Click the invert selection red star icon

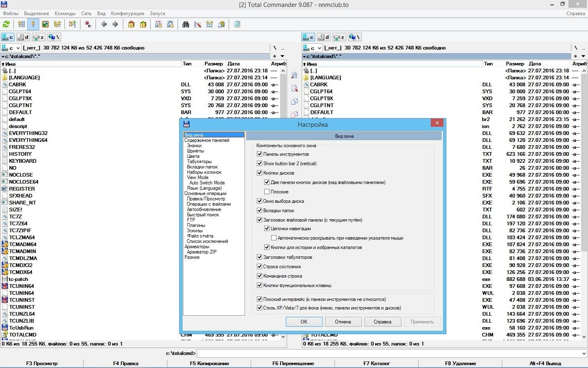pos(88,24)
